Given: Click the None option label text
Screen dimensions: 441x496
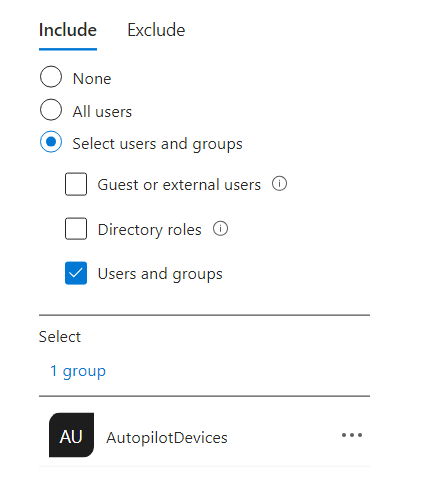Looking at the screenshot, I should pyautogui.click(x=92, y=79).
